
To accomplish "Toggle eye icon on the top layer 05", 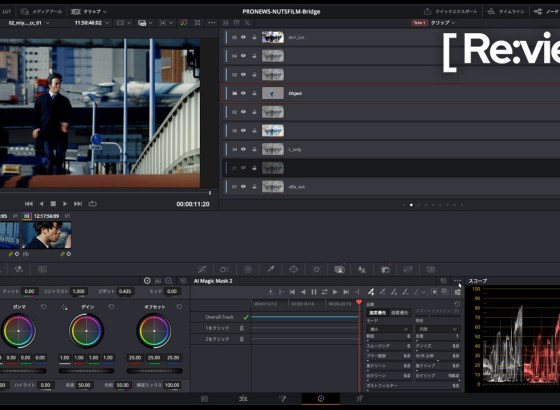I will [244, 37].
